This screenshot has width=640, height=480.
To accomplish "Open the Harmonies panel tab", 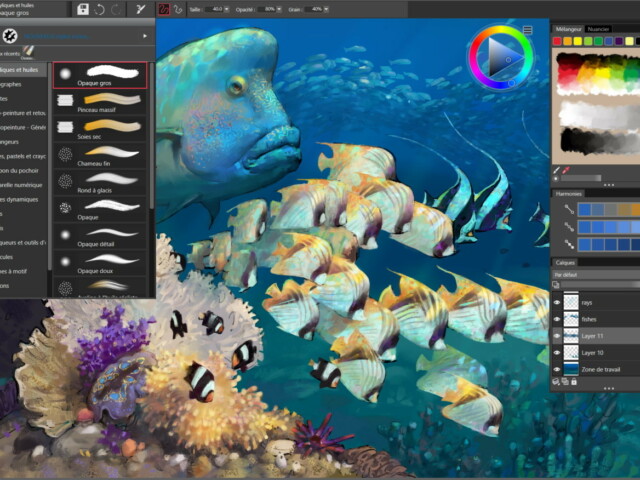I will coord(569,193).
